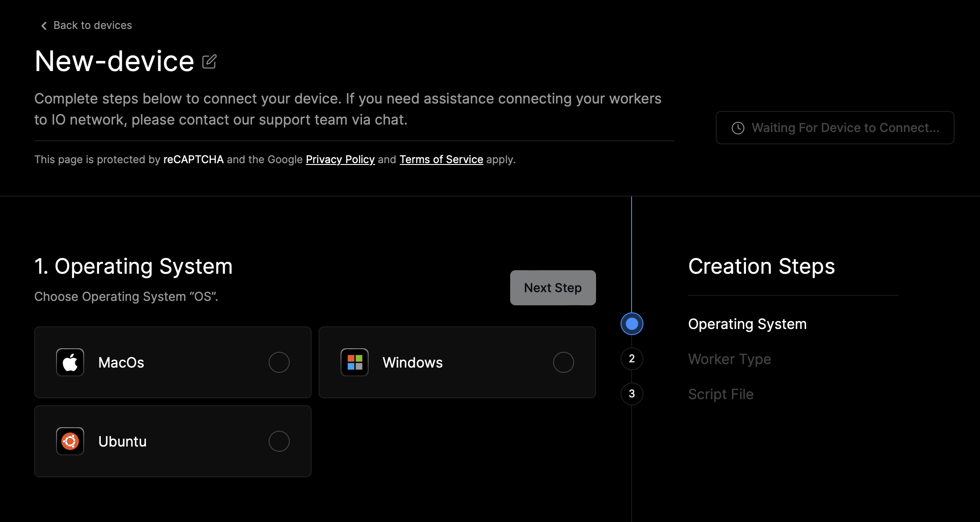980x522 pixels.
Task: Open the Privacy Policy link
Action: (x=341, y=159)
